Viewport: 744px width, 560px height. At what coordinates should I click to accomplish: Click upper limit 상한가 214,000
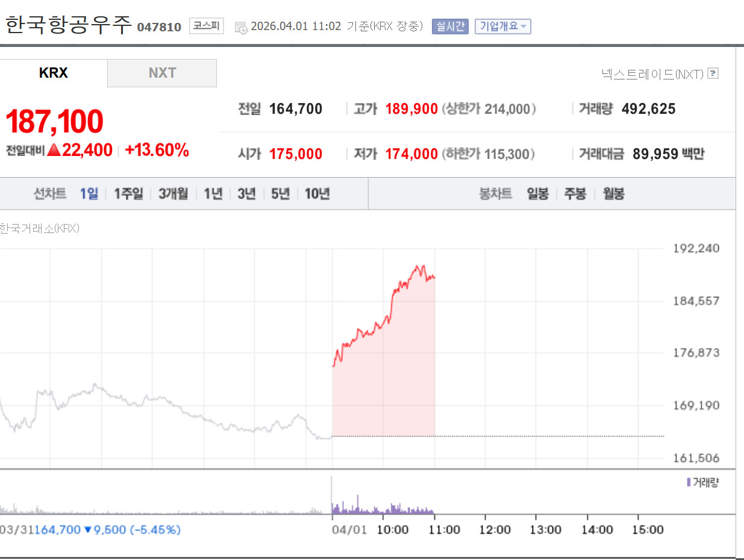(x=489, y=109)
